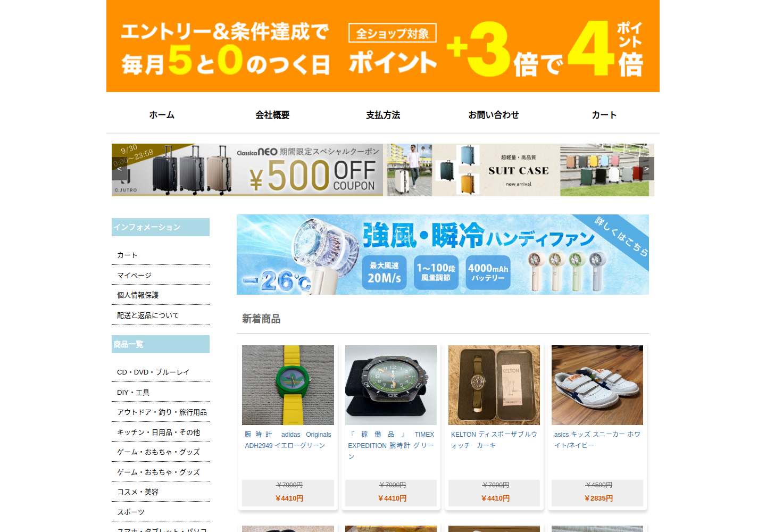Go to the 支払方法 page
The image size is (766, 532).
383,115
